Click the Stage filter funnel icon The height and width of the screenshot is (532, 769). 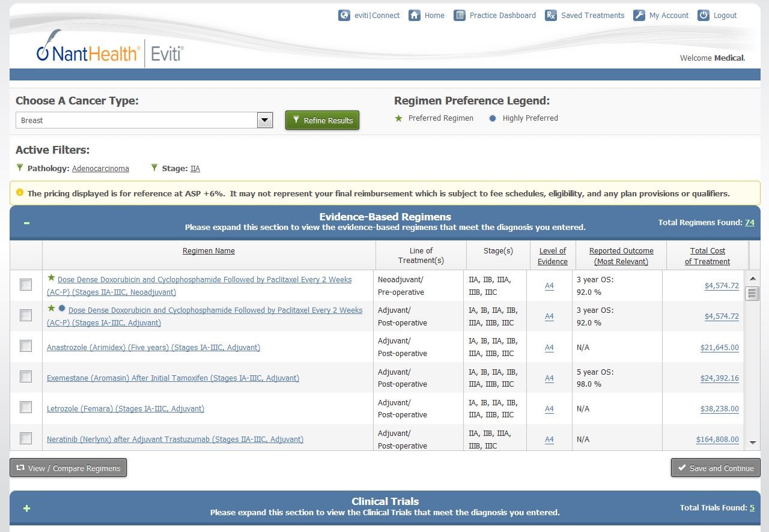(x=154, y=168)
